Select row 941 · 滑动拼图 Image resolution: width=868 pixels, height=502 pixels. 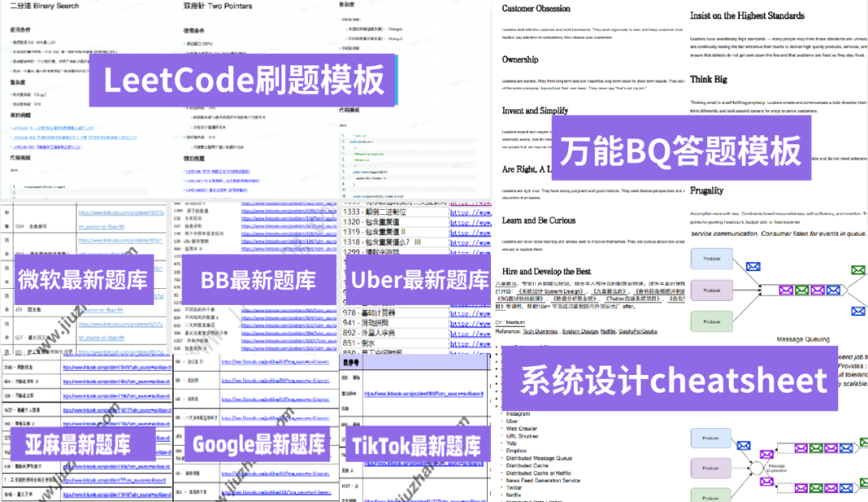tap(395, 323)
